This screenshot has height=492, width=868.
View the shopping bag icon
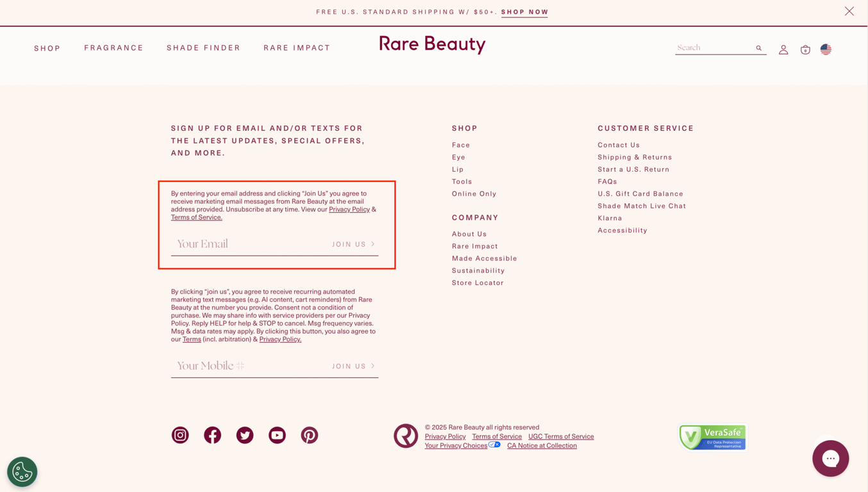coord(805,49)
